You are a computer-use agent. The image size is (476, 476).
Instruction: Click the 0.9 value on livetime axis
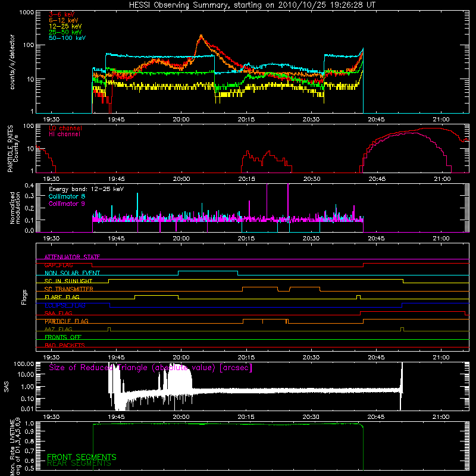[x=29, y=431]
